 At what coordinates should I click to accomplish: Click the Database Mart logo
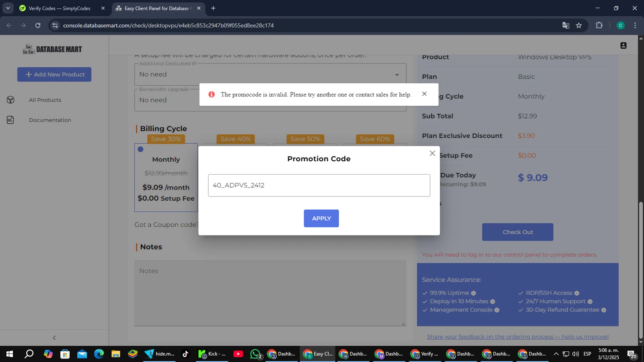pyautogui.click(x=52, y=49)
